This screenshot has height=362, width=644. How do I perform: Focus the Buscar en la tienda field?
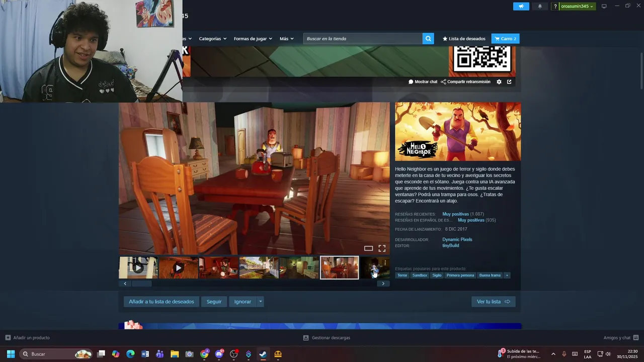pyautogui.click(x=363, y=39)
